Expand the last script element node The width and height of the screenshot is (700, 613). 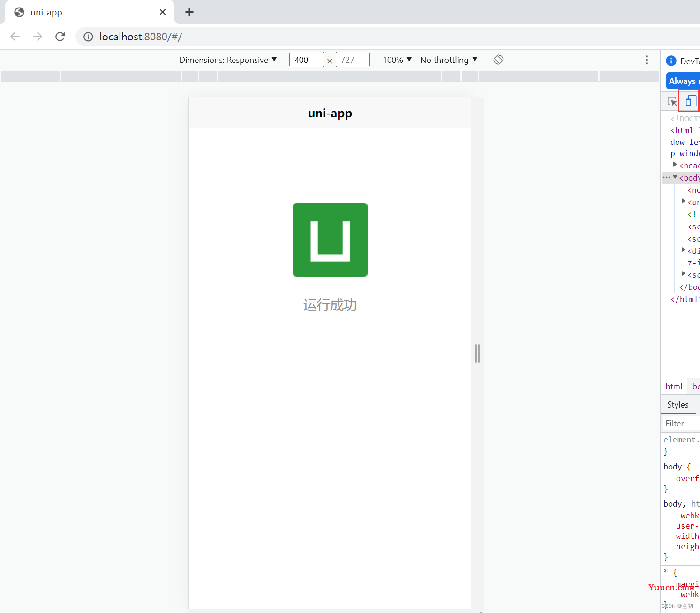tap(684, 274)
